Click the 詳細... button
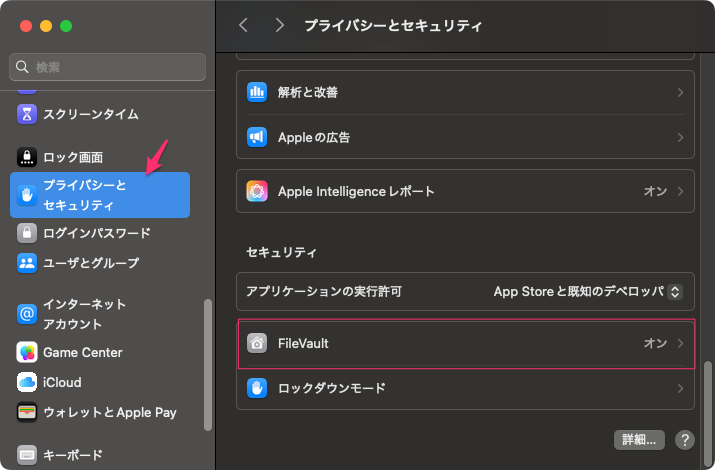This screenshot has width=715, height=470. (x=639, y=440)
